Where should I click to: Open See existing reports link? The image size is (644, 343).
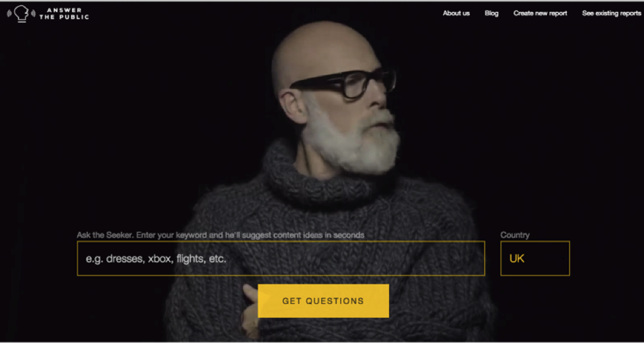click(612, 13)
